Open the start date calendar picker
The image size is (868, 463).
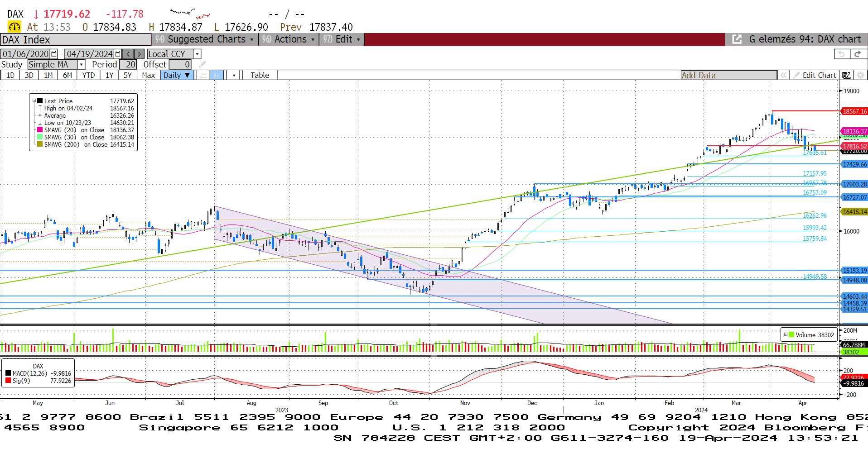tap(54, 54)
